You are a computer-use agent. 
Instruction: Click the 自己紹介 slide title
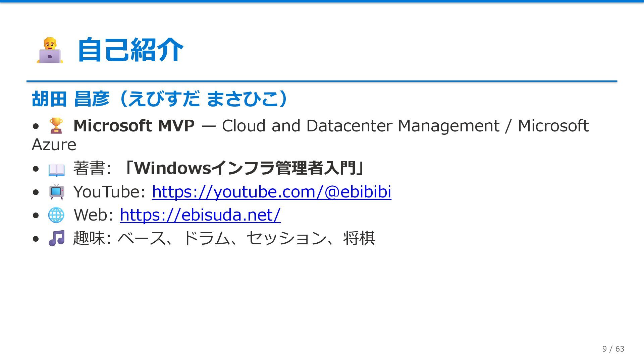point(130,50)
